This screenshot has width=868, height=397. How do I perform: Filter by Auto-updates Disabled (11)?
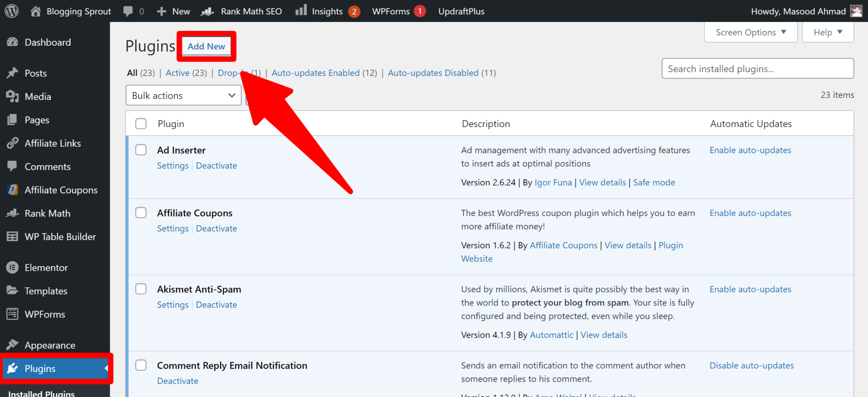coord(442,73)
